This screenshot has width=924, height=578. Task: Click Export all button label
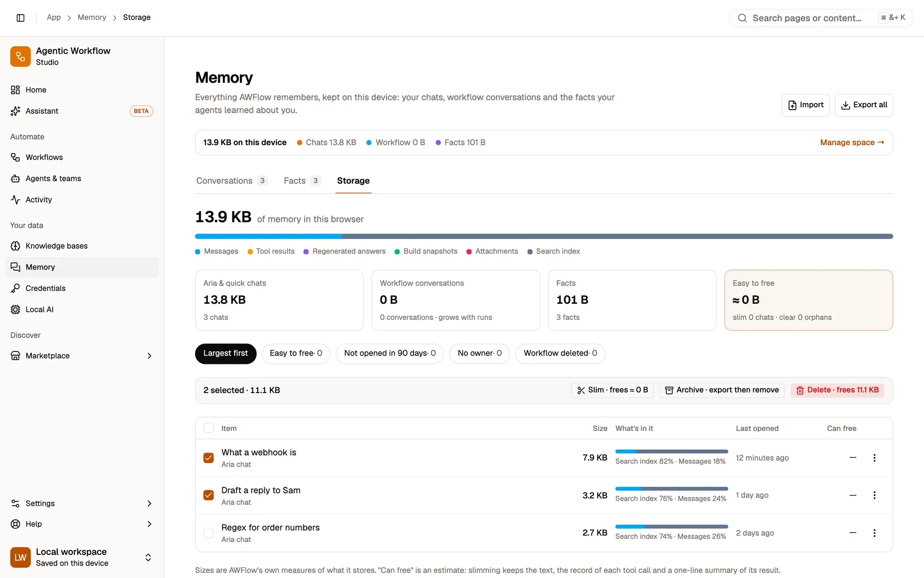870,105
